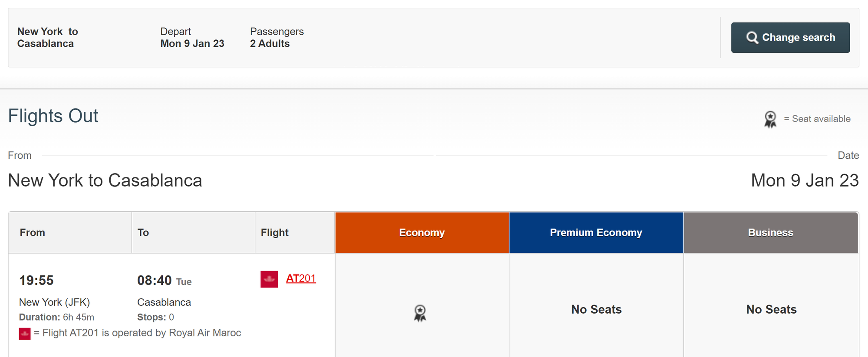
Task: Click the Depart Mon 9 Jan 23 summary
Action: [x=192, y=38]
